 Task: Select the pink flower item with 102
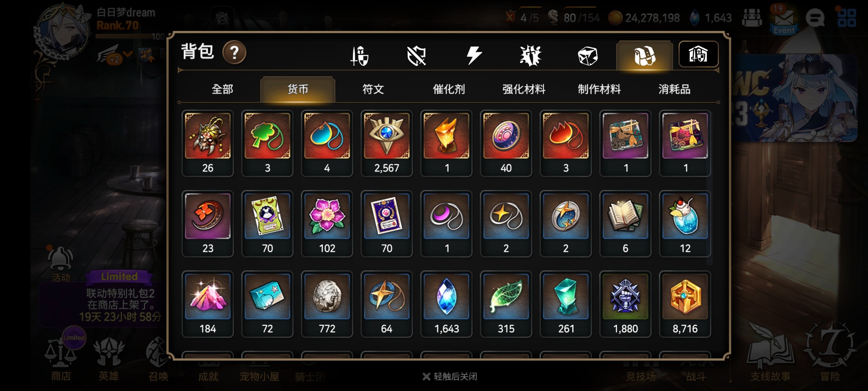tap(327, 224)
